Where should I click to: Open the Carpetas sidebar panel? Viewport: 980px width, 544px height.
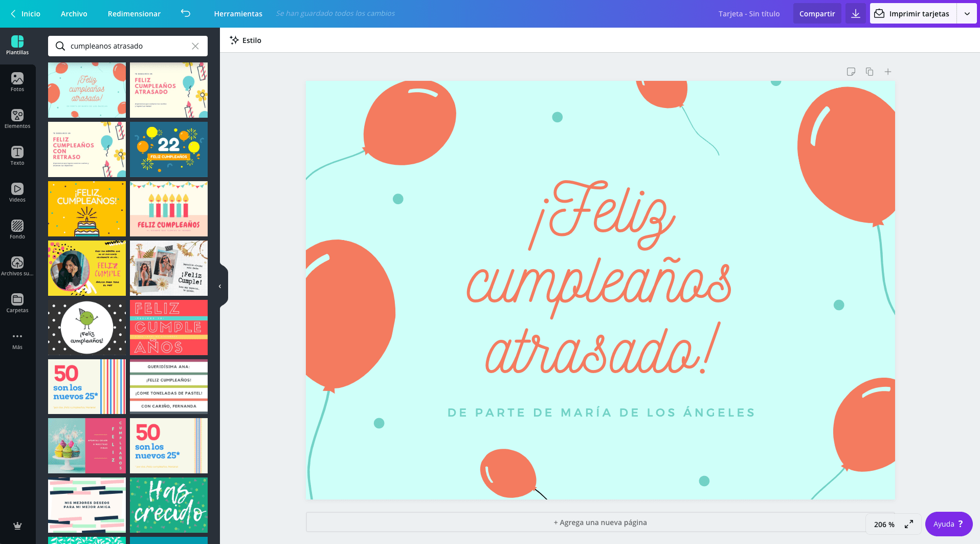click(17, 303)
